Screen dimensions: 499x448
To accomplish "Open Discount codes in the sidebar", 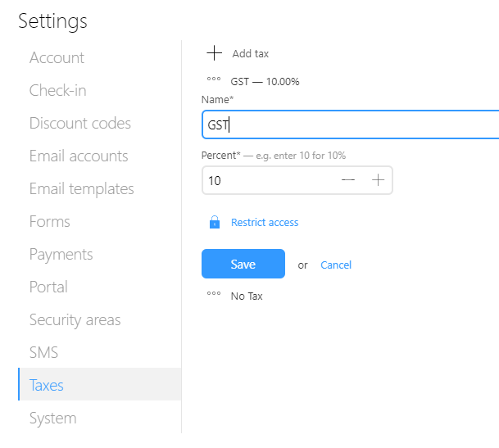I will pos(79,123).
